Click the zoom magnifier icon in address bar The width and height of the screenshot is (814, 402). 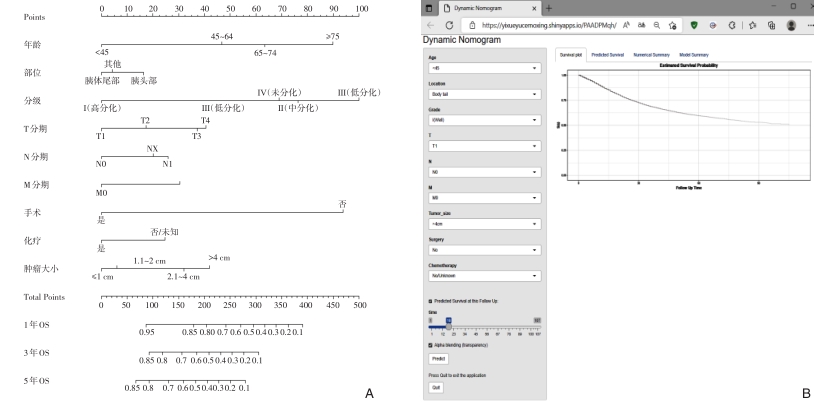pyautogui.click(x=656, y=23)
